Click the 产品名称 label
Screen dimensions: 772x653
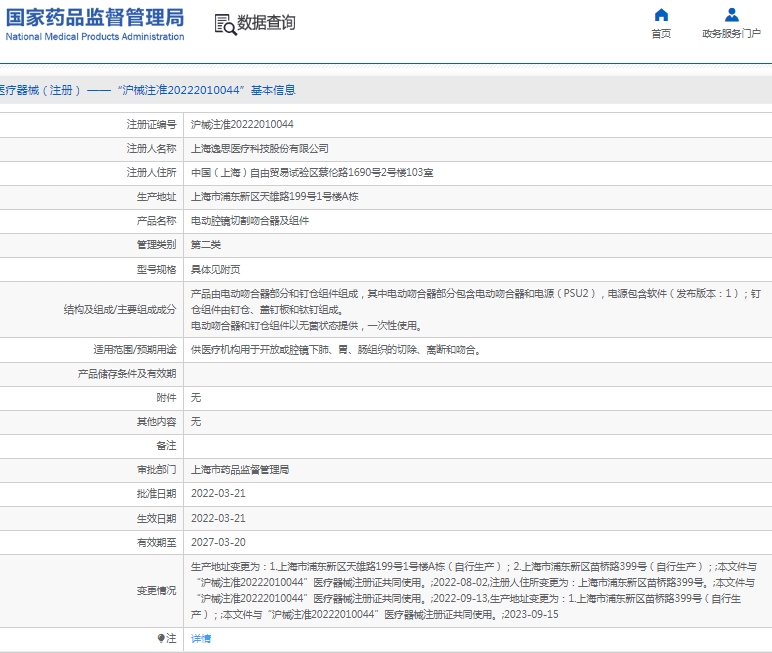coord(157,221)
